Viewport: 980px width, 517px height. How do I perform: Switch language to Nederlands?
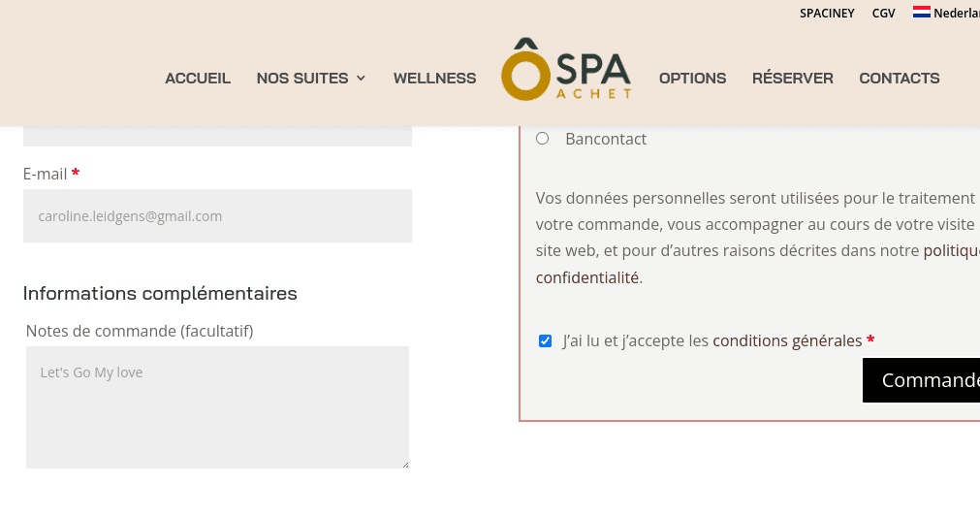(956, 13)
